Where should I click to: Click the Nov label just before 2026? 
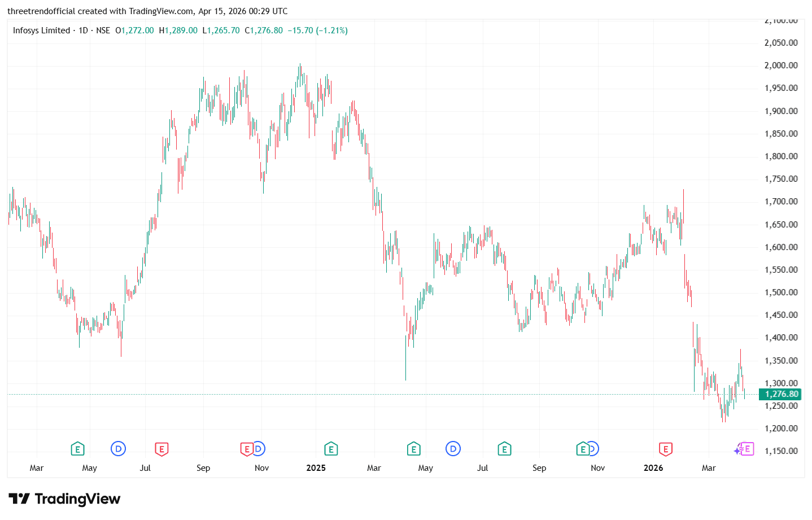(598, 468)
